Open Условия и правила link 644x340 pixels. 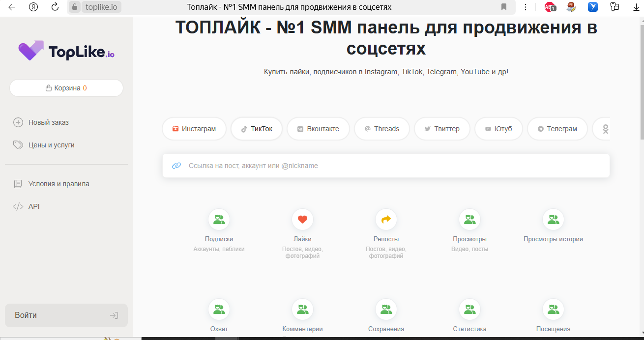pyautogui.click(x=59, y=184)
